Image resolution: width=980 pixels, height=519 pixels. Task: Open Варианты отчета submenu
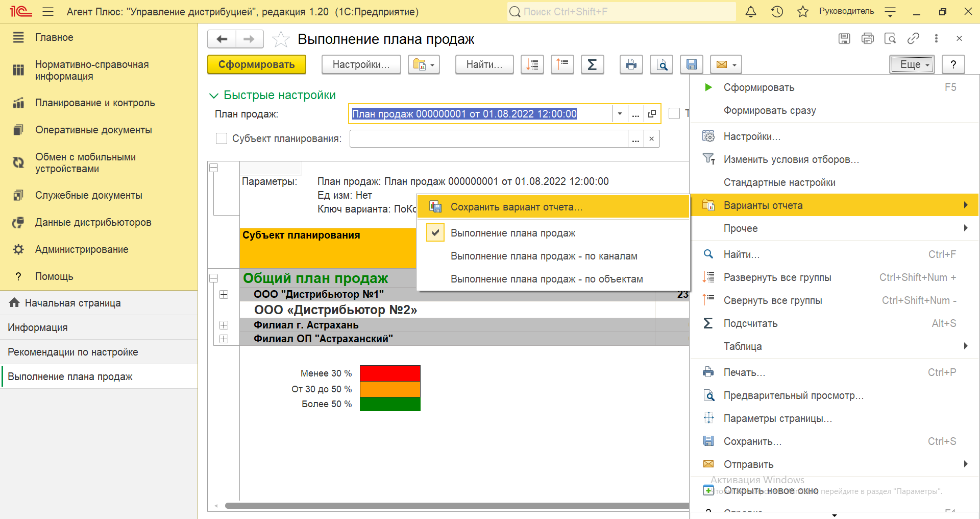point(835,205)
